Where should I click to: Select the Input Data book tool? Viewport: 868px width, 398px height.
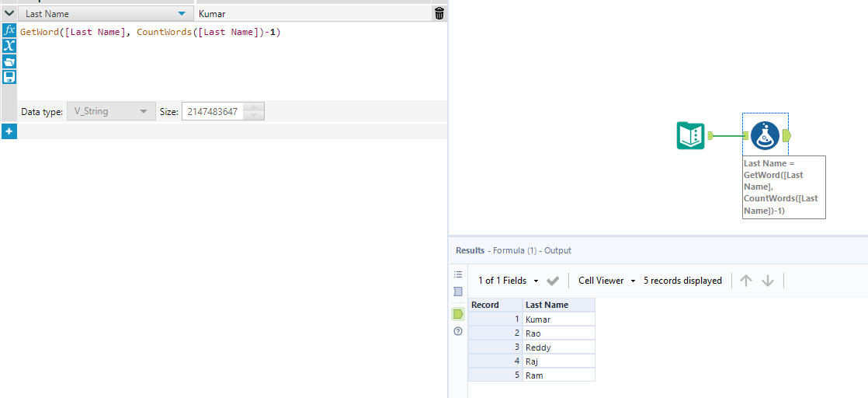691,136
